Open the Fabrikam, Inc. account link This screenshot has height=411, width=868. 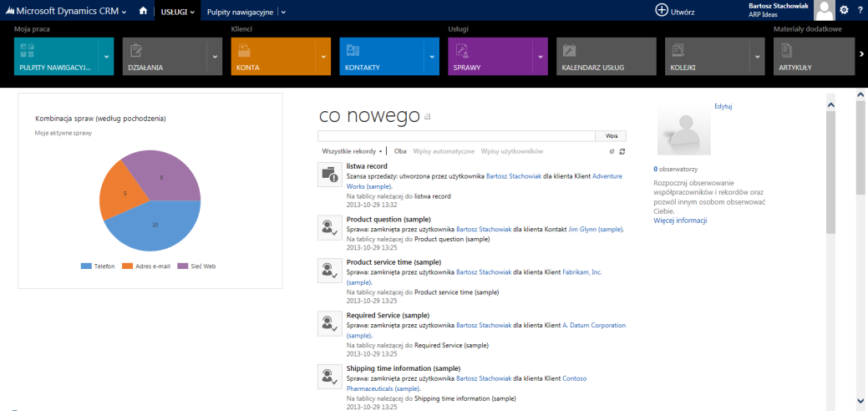pos(581,272)
